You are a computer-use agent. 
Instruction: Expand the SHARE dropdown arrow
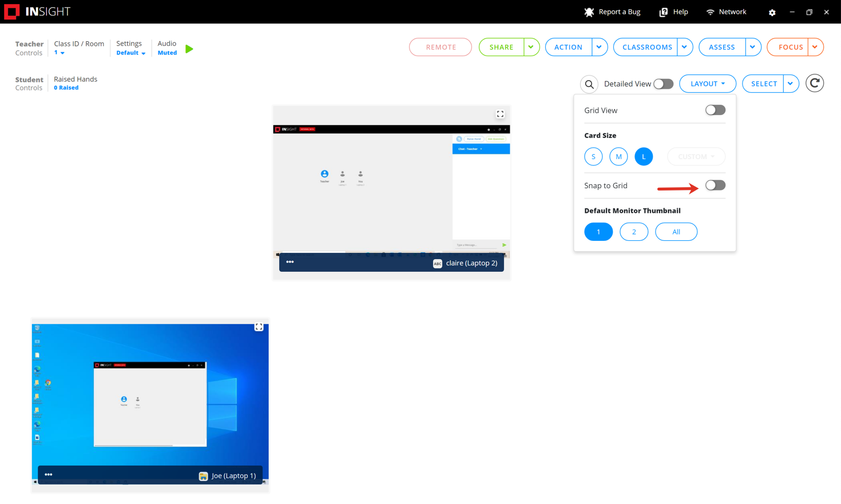tap(531, 47)
